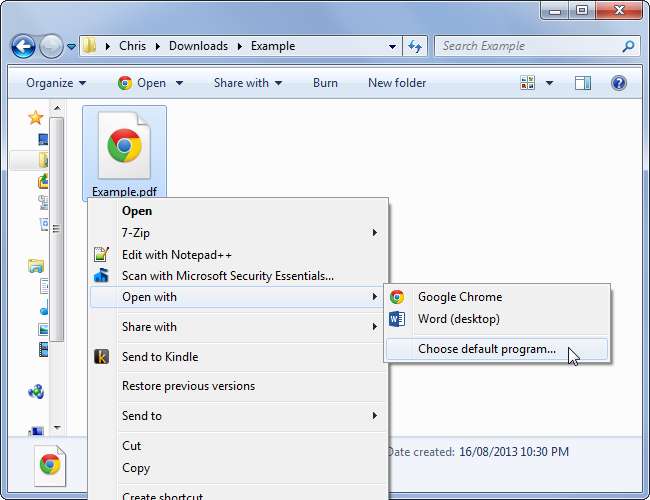Click the file icon in details pane
The image size is (650, 500).
[x=50, y=465]
